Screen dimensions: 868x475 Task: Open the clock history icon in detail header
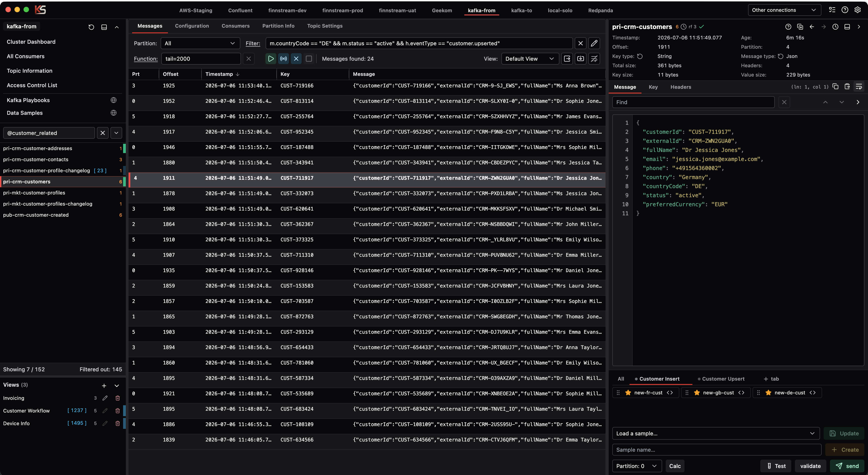coord(835,27)
